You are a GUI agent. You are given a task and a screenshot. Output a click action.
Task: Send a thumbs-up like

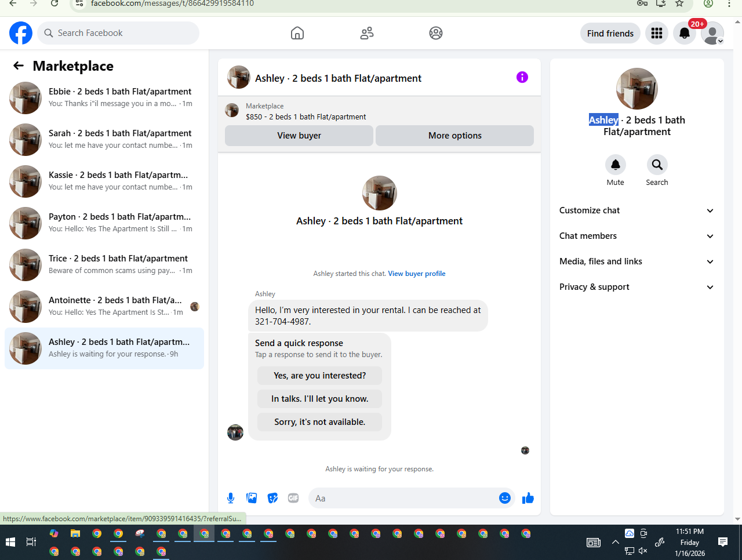pos(528,498)
